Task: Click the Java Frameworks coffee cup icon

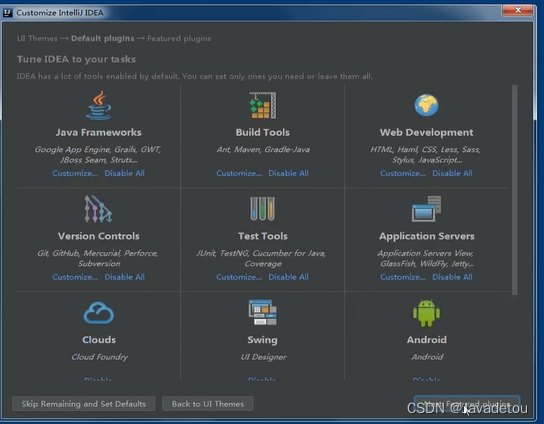Action: click(99, 105)
